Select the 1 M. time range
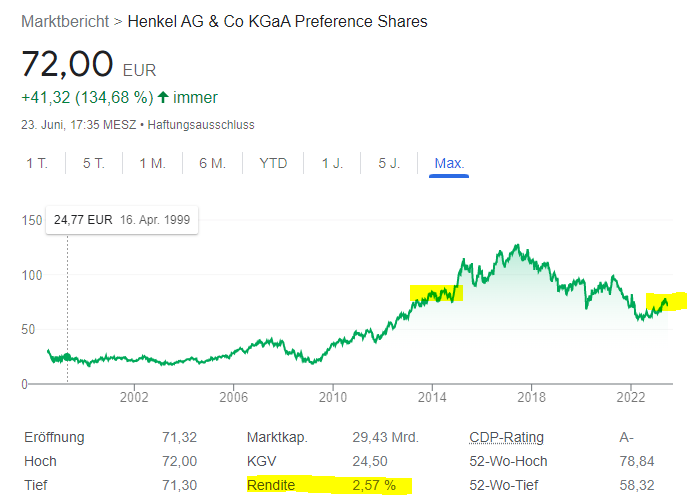 (152, 163)
